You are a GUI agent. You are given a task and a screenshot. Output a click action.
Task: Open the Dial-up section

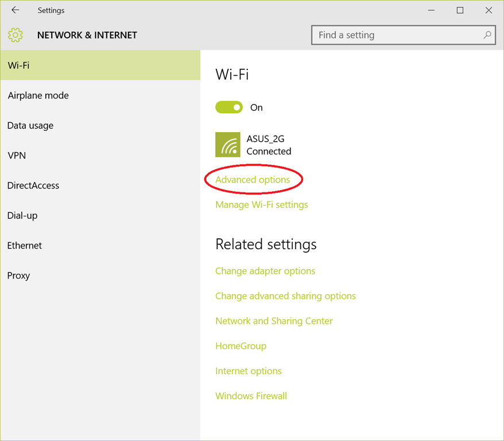(22, 215)
